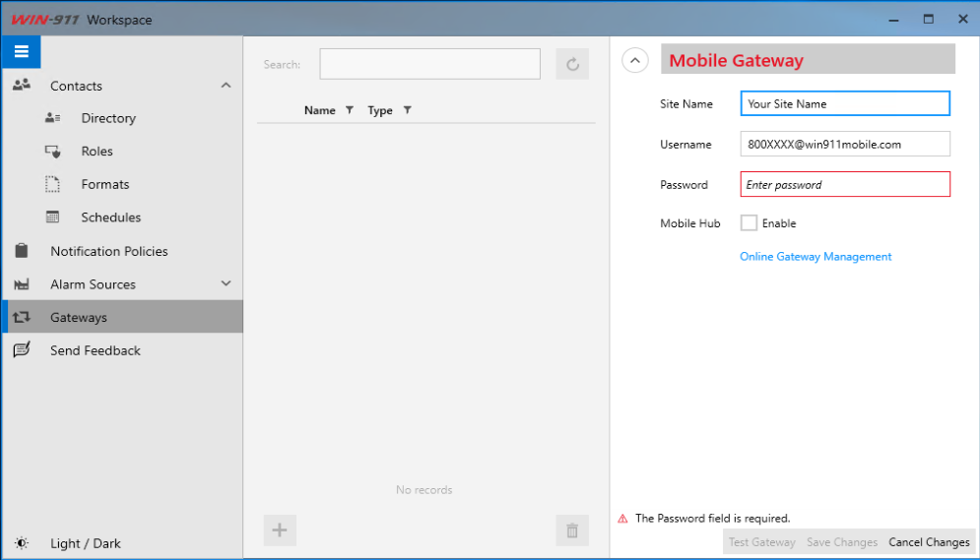Viewport: 980px width, 560px height.
Task: Collapse the Mobile Gateway panel
Action: 635,61
